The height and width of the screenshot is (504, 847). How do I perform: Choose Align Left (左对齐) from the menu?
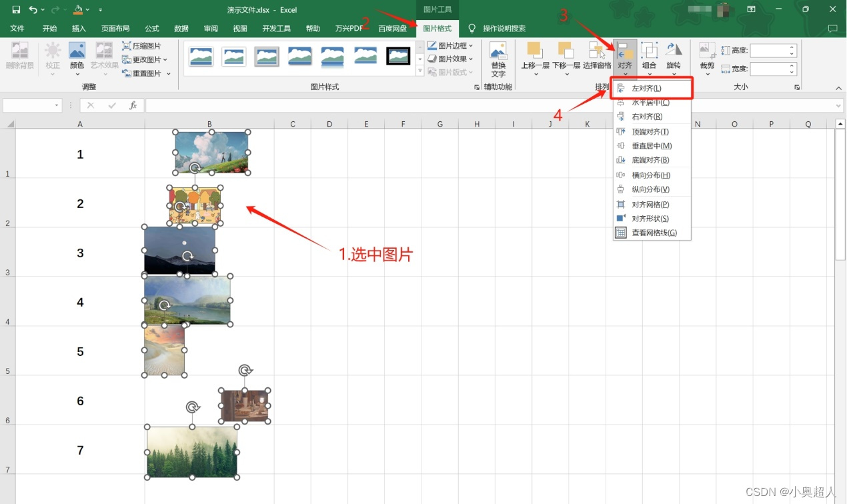(652, 88)
